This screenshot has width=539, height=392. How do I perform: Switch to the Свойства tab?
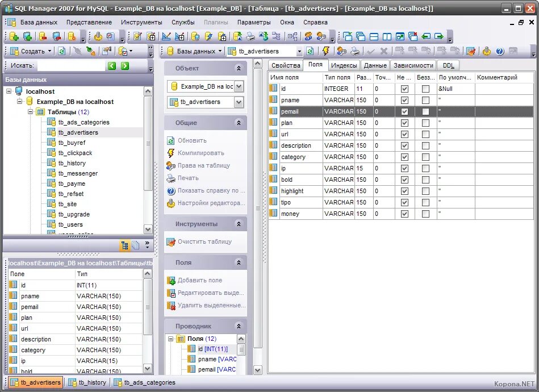[x=286, y=65]
